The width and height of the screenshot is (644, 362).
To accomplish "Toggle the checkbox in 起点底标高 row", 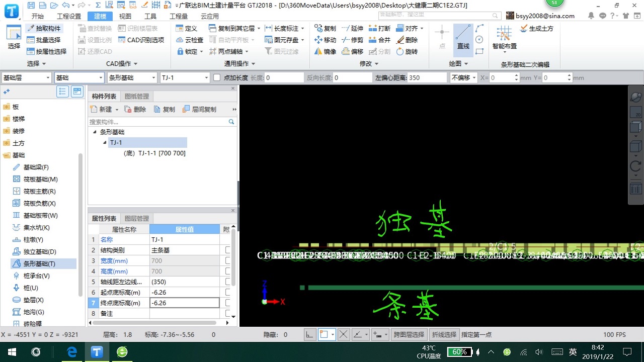I will coord(228,292).
